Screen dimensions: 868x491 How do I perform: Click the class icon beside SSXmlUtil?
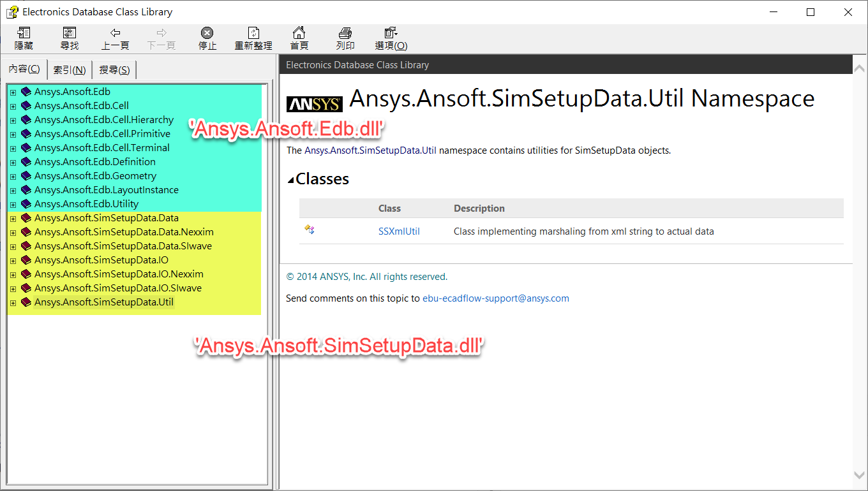point(310,230)
